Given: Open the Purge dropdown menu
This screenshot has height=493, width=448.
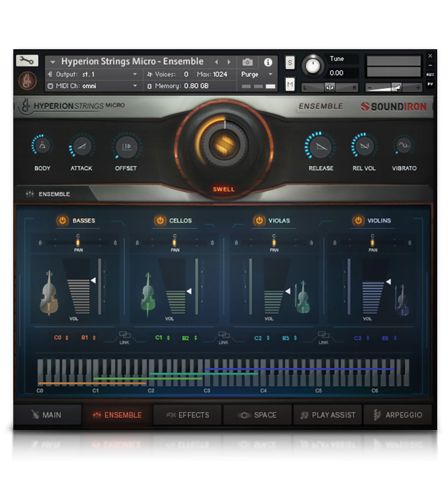Looking at the screenshot, I should [256, 74].
